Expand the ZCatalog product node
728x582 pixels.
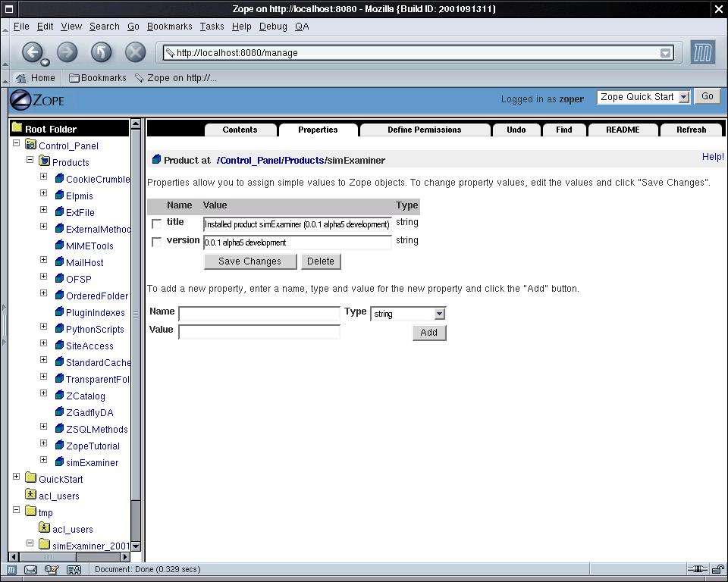point(44,393)
